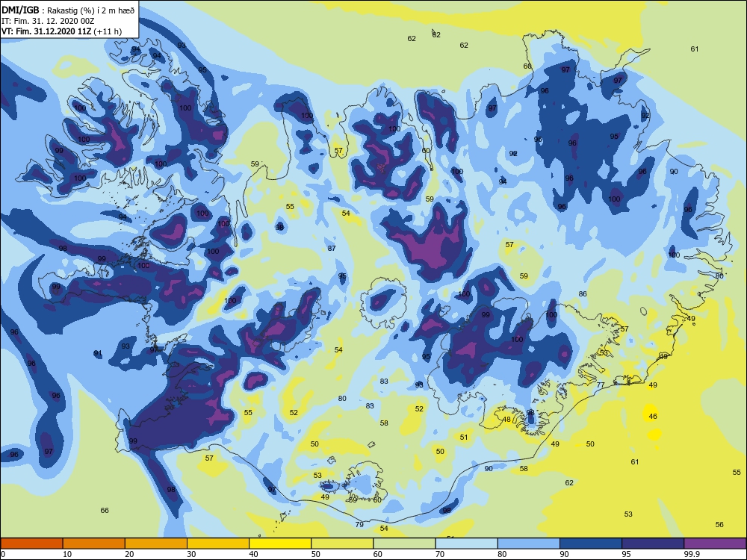Click the amber 30–40 legend color block
This screenshot has width=747, height=560.
click(x=218, y=544)
